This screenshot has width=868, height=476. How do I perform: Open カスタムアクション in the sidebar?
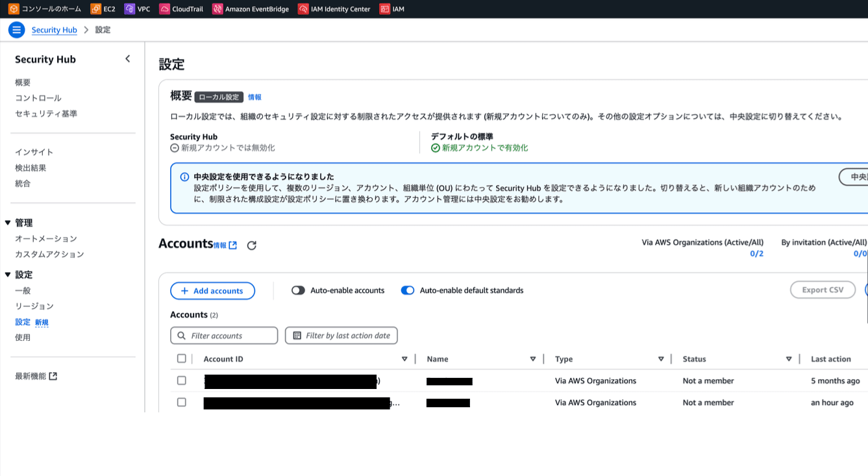(50, 254)
